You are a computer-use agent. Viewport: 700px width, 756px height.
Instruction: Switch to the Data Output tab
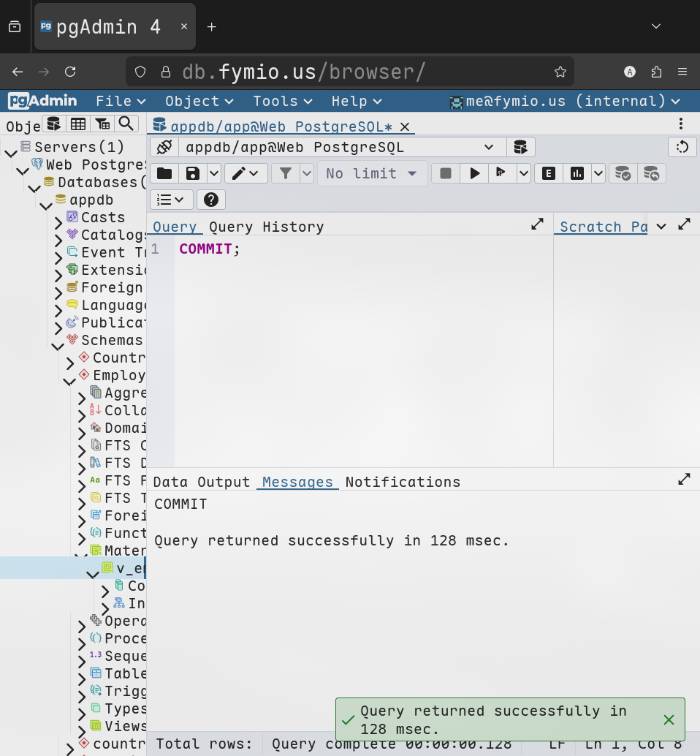(201, 482)
